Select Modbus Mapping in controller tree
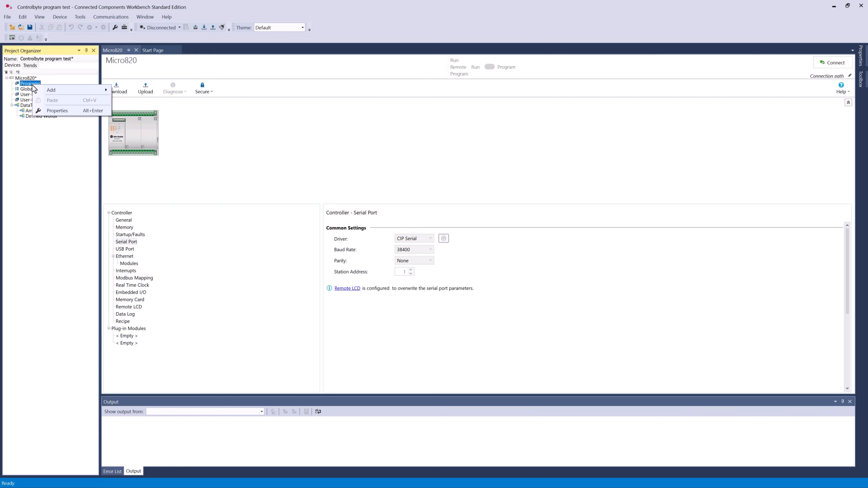The image size is (868, 488). click(x=134, y=278)
